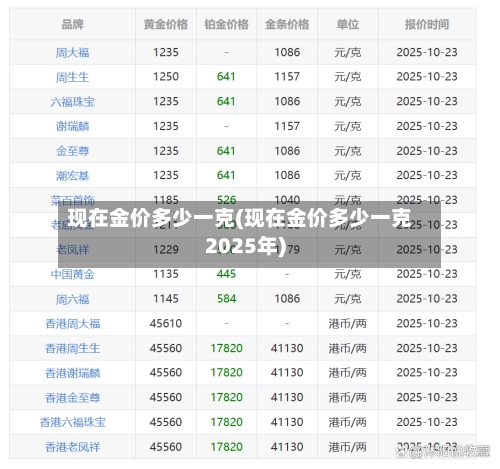Click the 金条价格 column header
Screen dimensions: 500x469
tap(287, 24)
